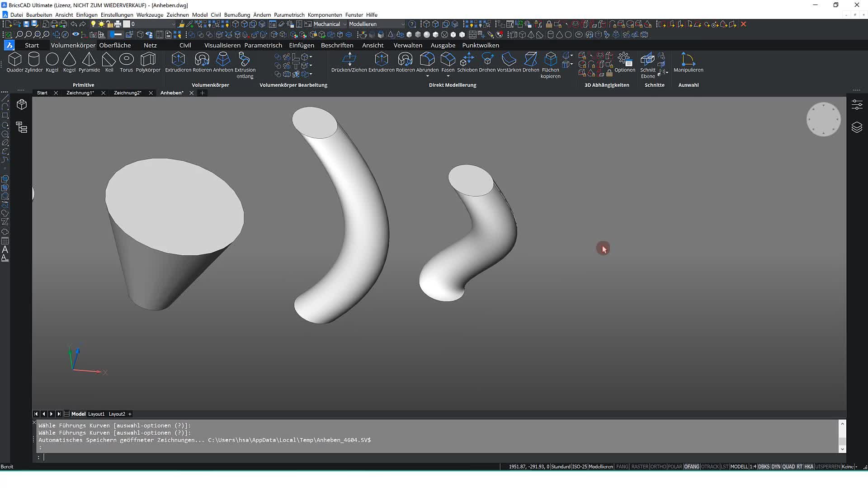Toggle OTRACK in status bar
868x488 pixels.
pos(710,467)
